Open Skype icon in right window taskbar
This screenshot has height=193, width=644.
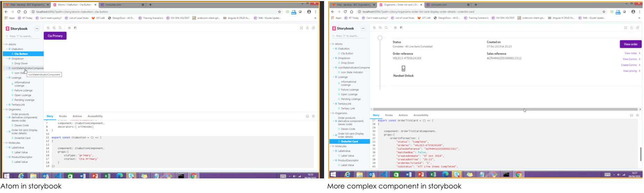457,174
